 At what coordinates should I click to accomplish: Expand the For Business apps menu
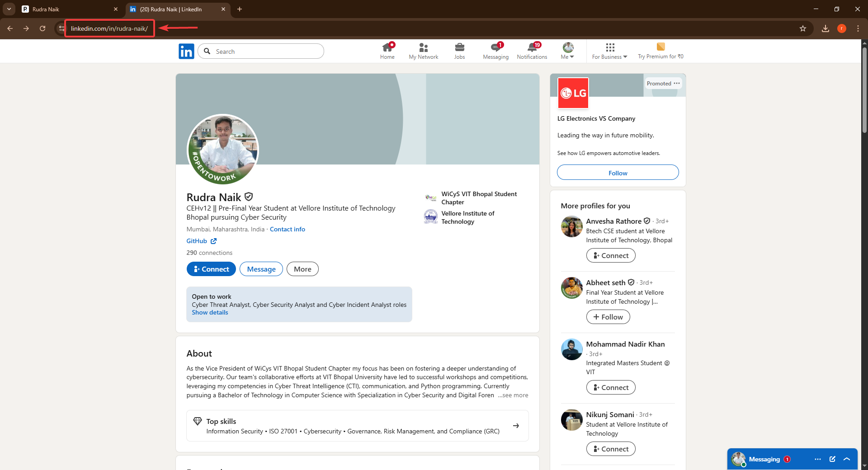tap(610, 51)
